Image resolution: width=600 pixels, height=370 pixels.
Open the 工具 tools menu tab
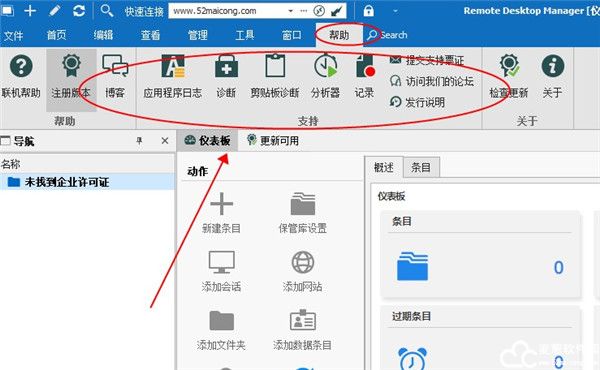pyautogui.click(x=245, y=35)
